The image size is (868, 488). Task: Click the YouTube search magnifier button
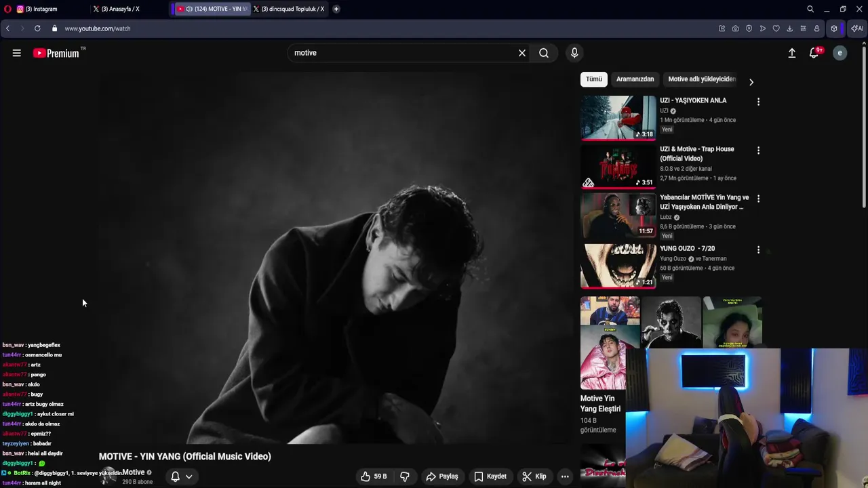544,53
